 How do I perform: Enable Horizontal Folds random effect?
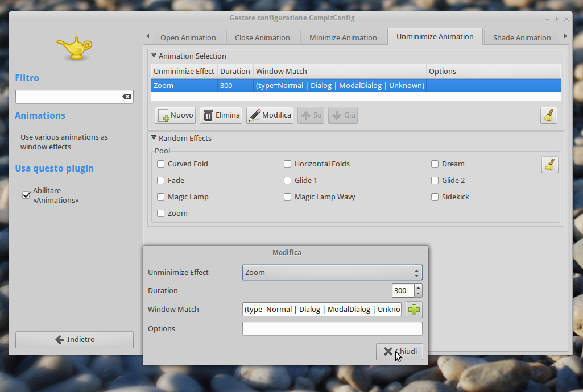[x=287, y=164]
